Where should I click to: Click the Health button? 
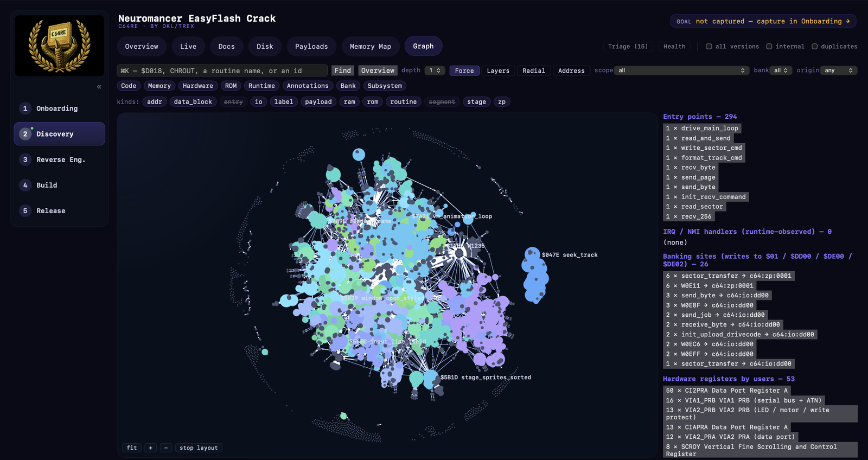[674, 47]
